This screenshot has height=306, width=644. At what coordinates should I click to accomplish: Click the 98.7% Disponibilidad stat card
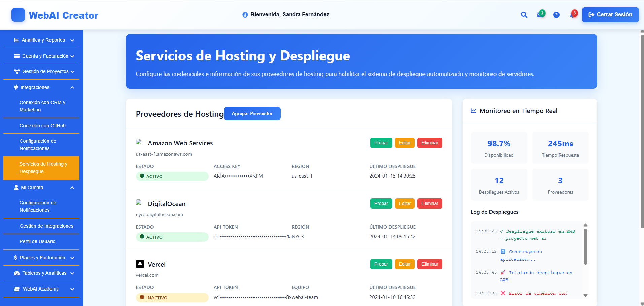tap(499, 148)
